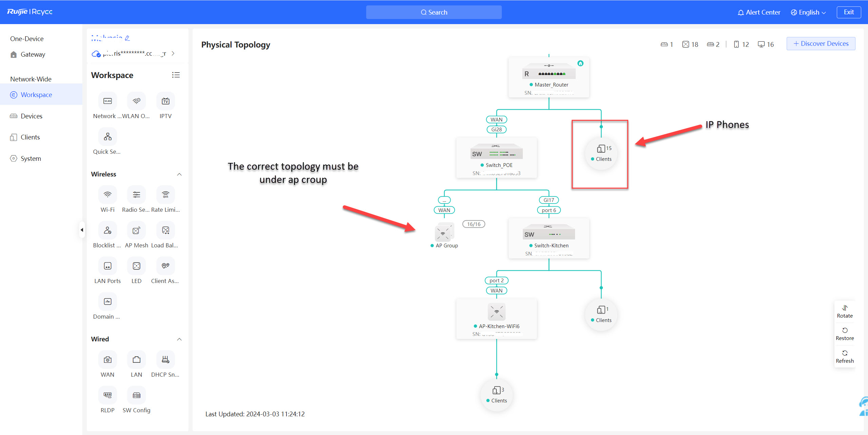Screen dimensions: 868x435
Task: Open the SW Config icon
Action: [x=136, y=395]
